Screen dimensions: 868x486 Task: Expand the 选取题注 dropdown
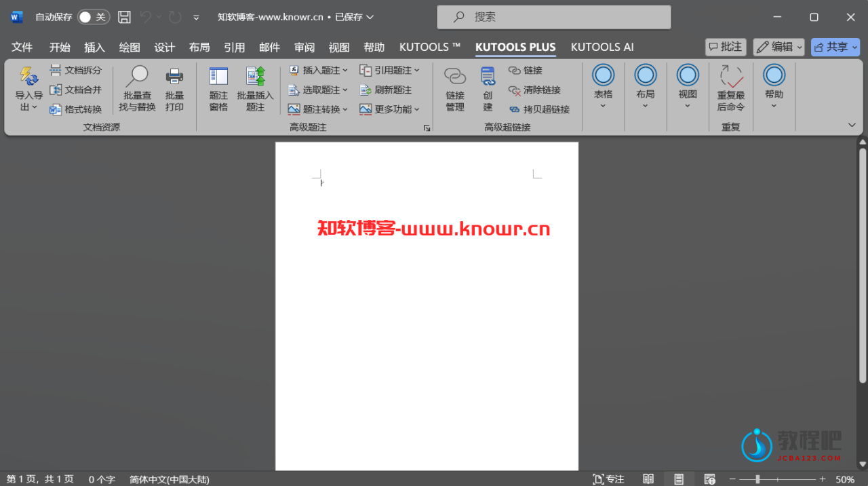tap(318, 90)
